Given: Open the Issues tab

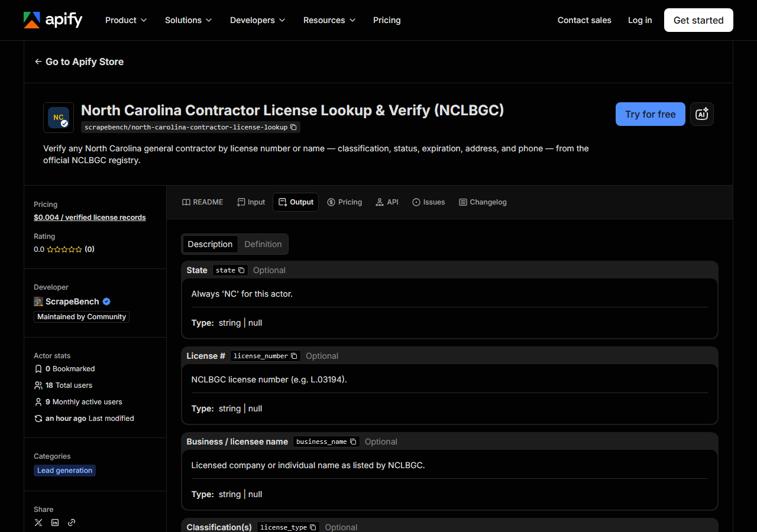Looking at the screenshot, I should click(429, 202).
